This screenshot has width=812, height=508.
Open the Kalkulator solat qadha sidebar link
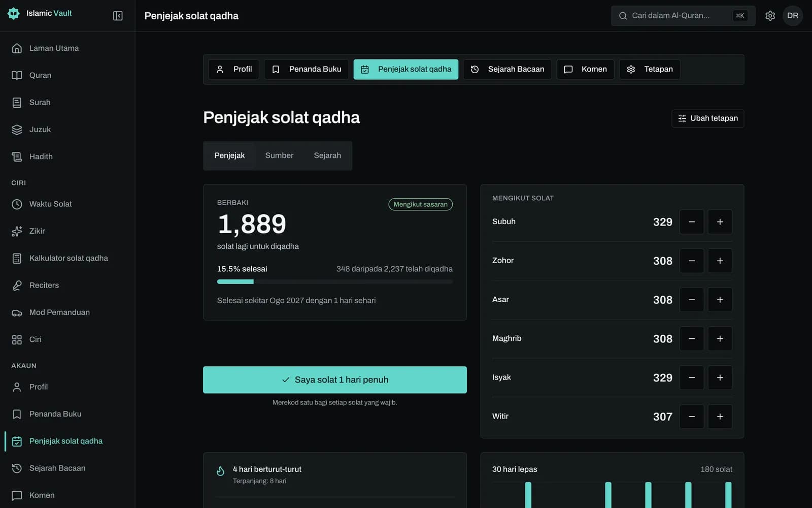pos(67,258)
